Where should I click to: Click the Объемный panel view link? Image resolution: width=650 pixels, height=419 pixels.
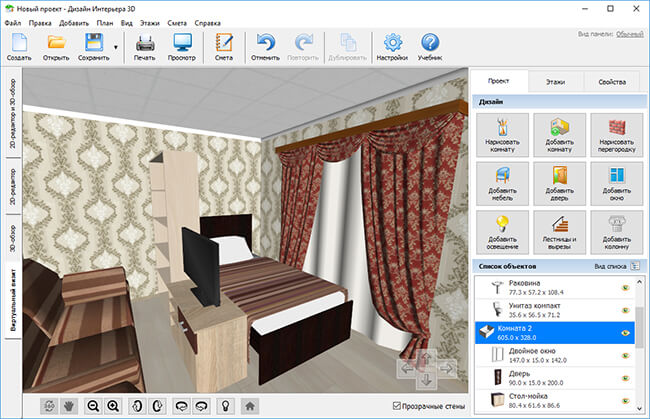coord(629,34)
